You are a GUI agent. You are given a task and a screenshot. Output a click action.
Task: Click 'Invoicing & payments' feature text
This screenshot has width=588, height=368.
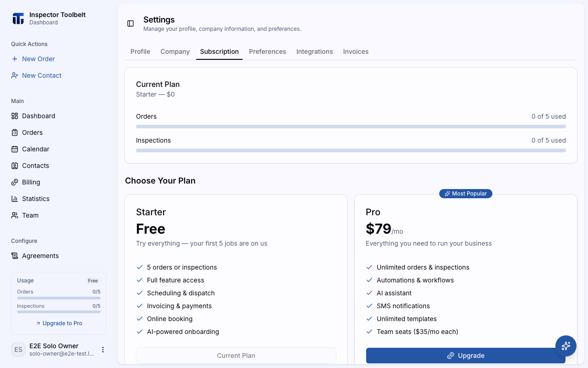(179, 306)
